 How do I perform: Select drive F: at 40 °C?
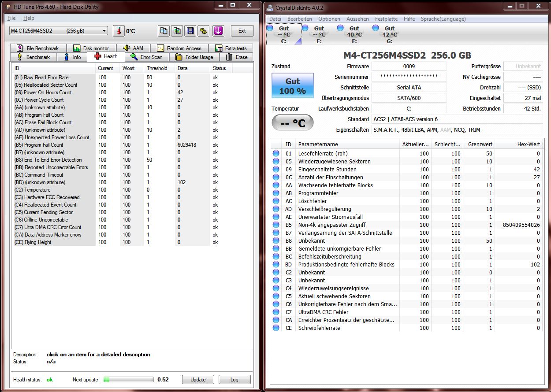pos(354,34)
